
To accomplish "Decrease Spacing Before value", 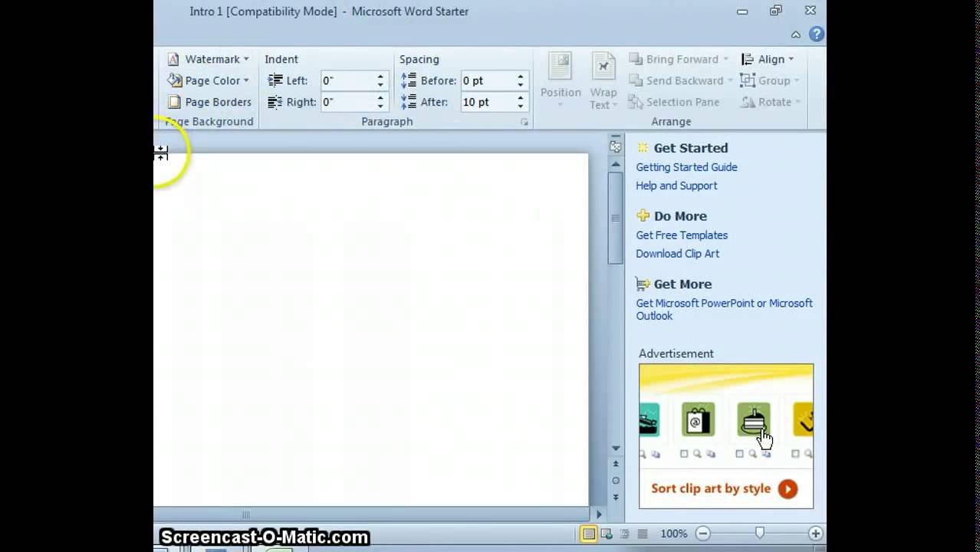I will [521, 85].
